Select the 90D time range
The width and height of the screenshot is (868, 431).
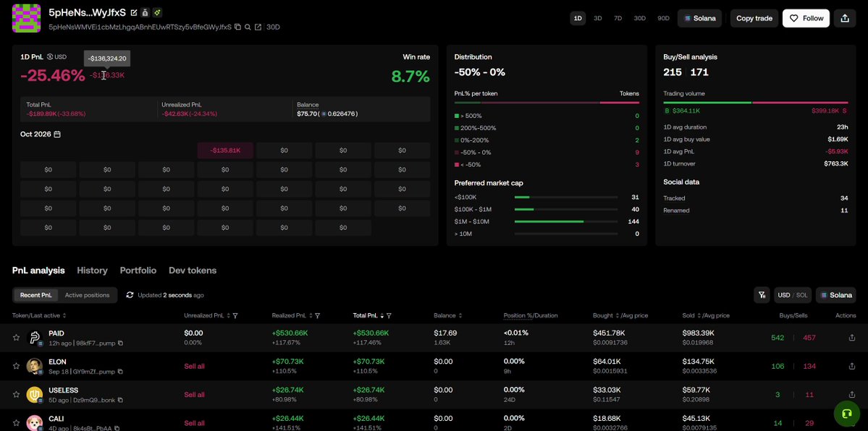pyautogui.click(x=663, y=18)
